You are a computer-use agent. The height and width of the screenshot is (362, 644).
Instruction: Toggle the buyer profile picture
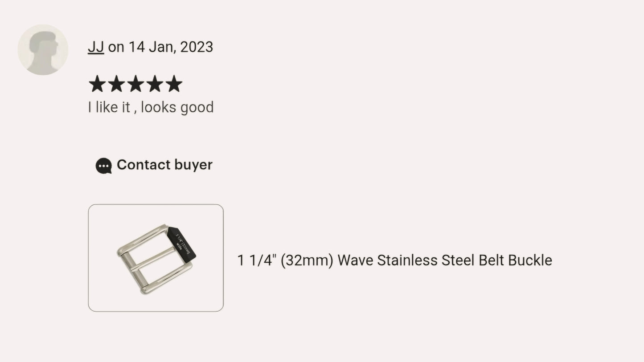(x=42, y=49)
